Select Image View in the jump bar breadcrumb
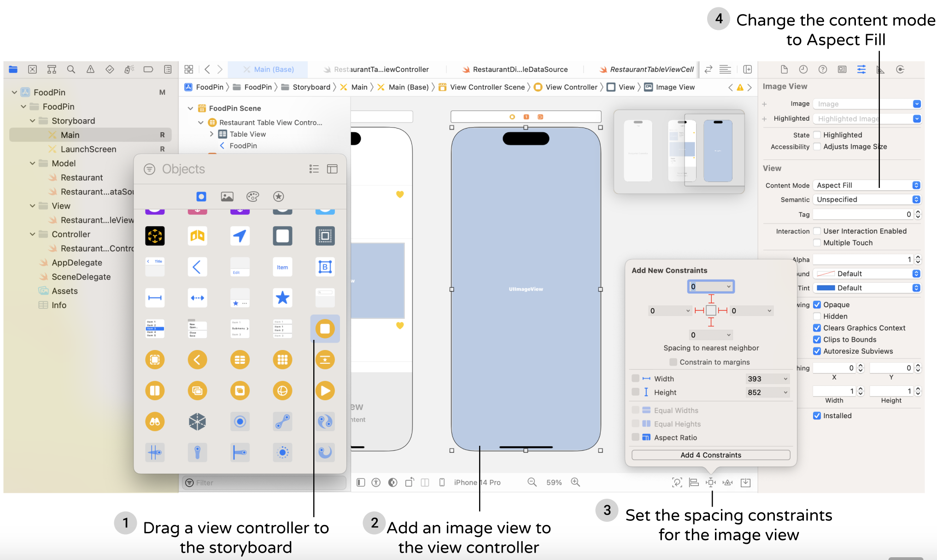Viewport: 937px width, 560px height. tap(675, 87)
